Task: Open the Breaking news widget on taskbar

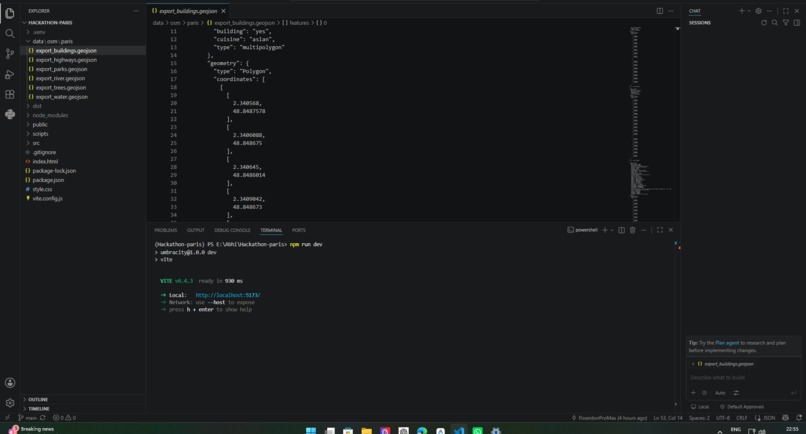Action: (31, 429)
